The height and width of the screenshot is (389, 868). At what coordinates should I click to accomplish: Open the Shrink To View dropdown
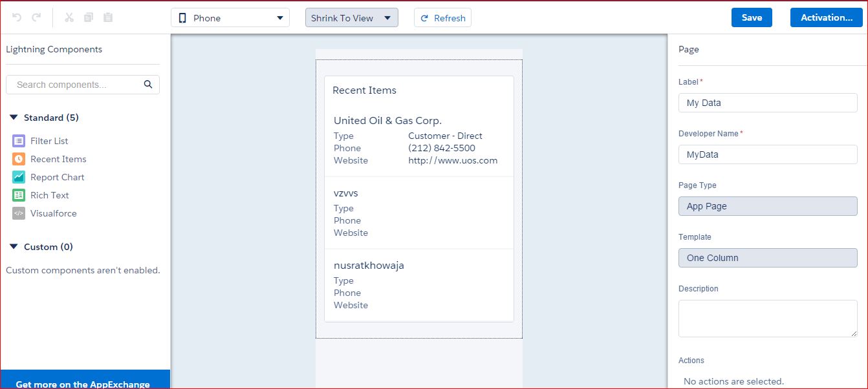[x=352, y=17]
